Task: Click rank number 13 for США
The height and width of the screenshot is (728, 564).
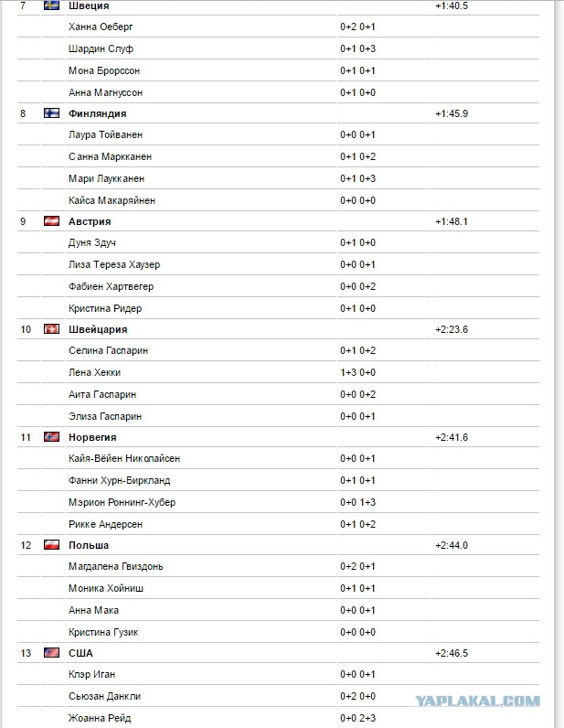Action: coord(26,653)
